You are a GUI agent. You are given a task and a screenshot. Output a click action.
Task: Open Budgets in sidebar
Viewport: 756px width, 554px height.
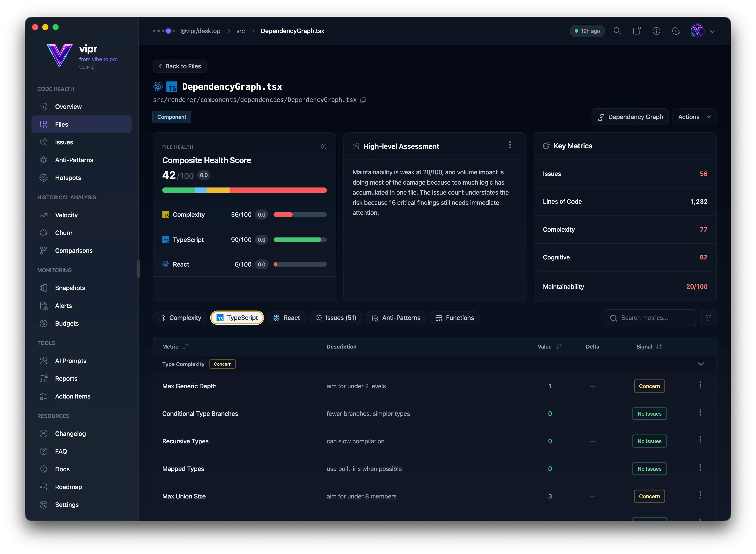pyautogui.click(x=82, y=323)
